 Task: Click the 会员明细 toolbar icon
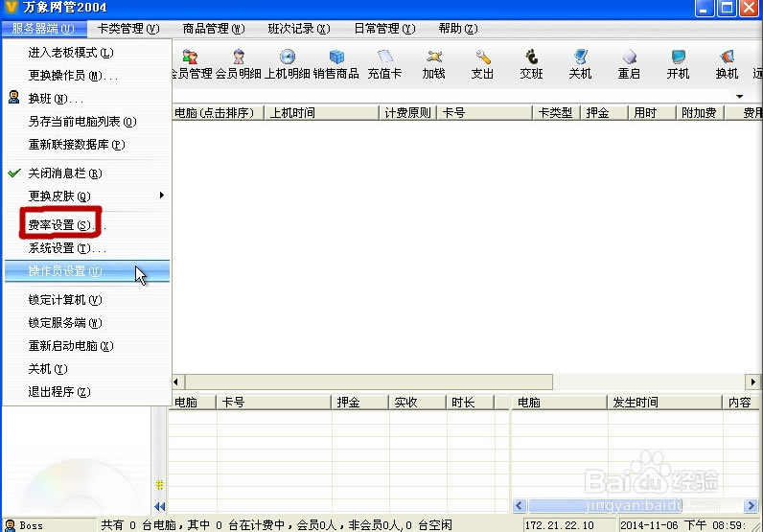coord(239,63)
